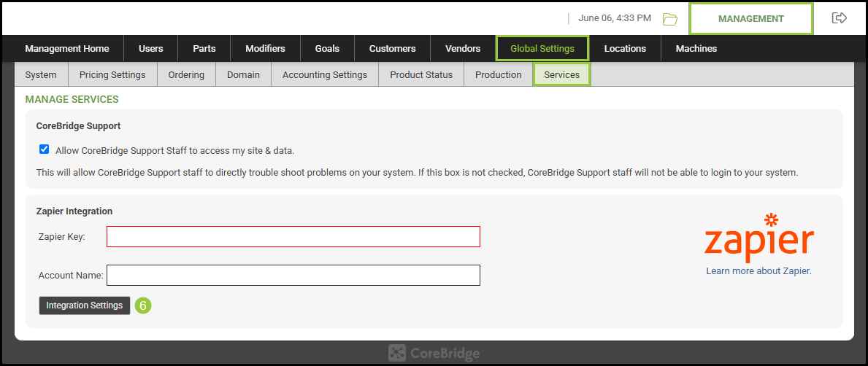Select Global Settings in navigation
The height and width of the screenshot is (366, 868).
[542, 49]
